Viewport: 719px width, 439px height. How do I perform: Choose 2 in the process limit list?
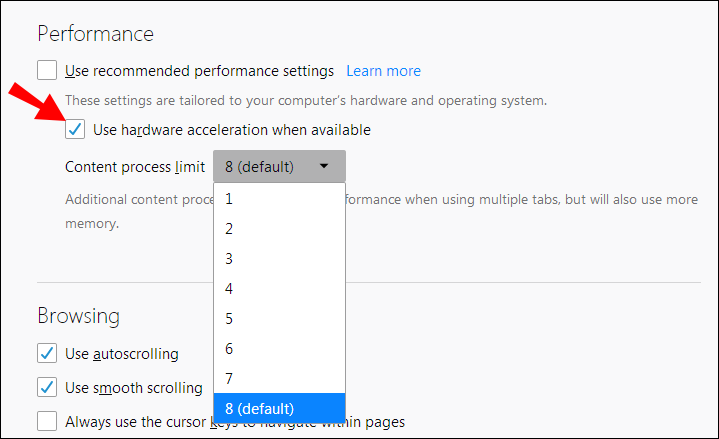[279, 228]
